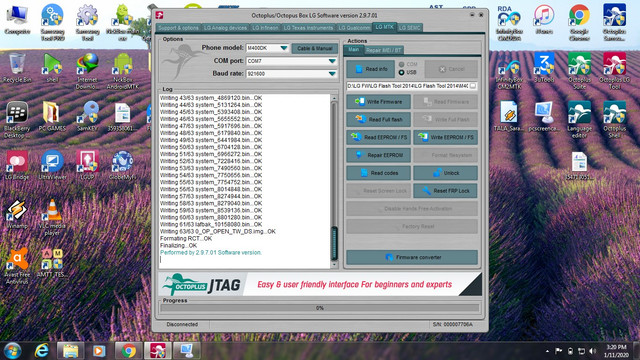640x360 pixels.
Task: Open the AMTT_TES desktop icon
Action: pyautogui.click(x=52, y=262)
